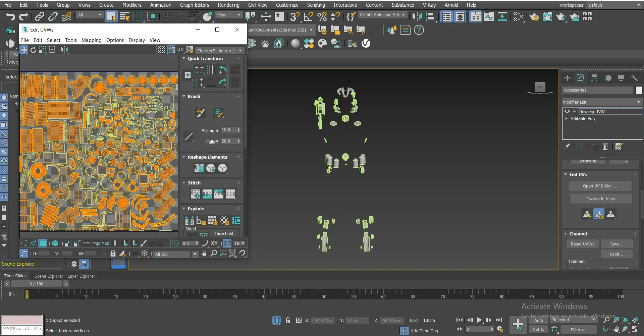Open Render Setup teapot icon
644x336 pixels.
[x=534, y=16]
